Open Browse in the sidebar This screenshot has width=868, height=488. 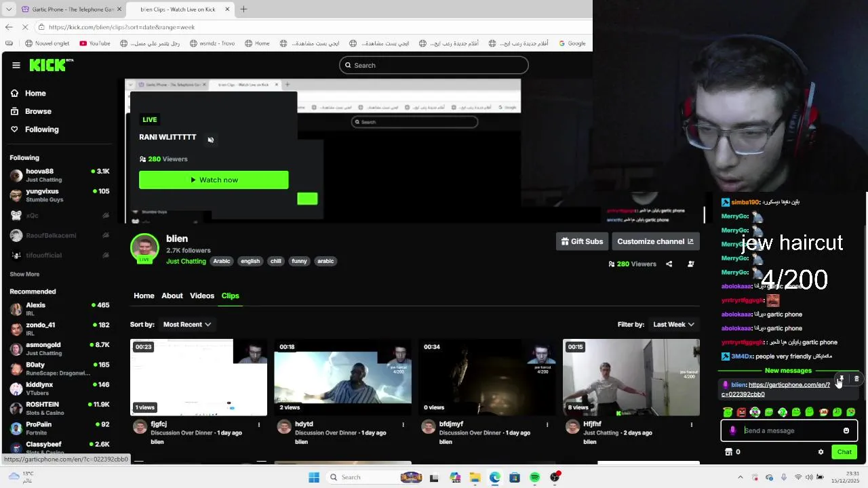click(x=38, y=111)
